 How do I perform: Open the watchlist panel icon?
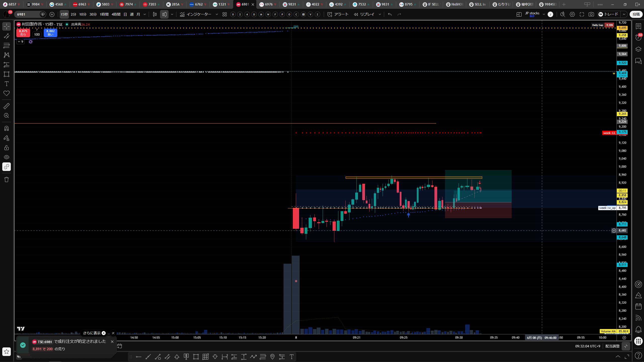(x=638, y=26)
